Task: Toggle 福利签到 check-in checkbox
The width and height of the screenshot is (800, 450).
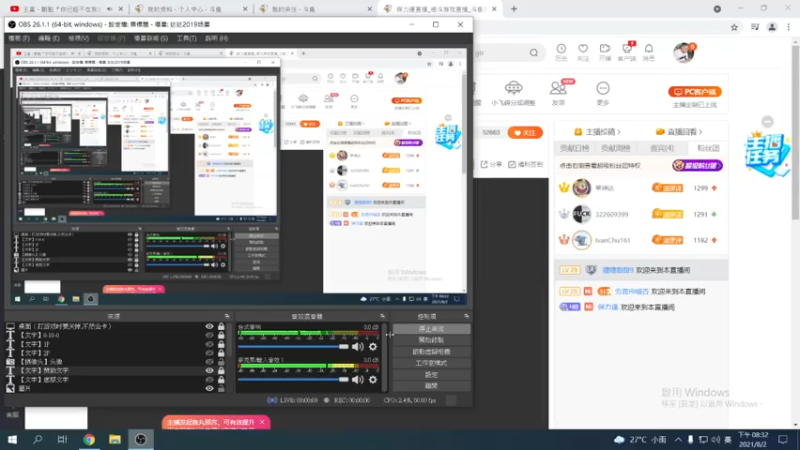Action: point(512,164)
